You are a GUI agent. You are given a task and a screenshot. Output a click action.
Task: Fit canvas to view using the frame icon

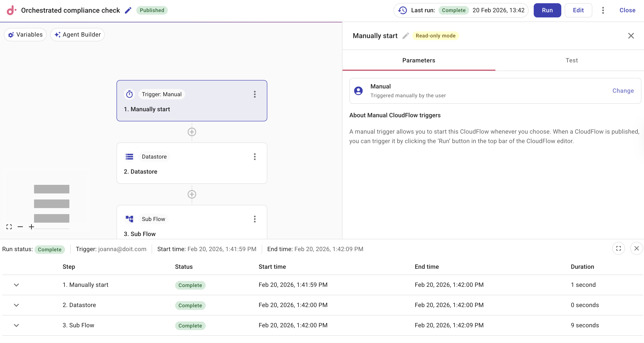(9, 227)
